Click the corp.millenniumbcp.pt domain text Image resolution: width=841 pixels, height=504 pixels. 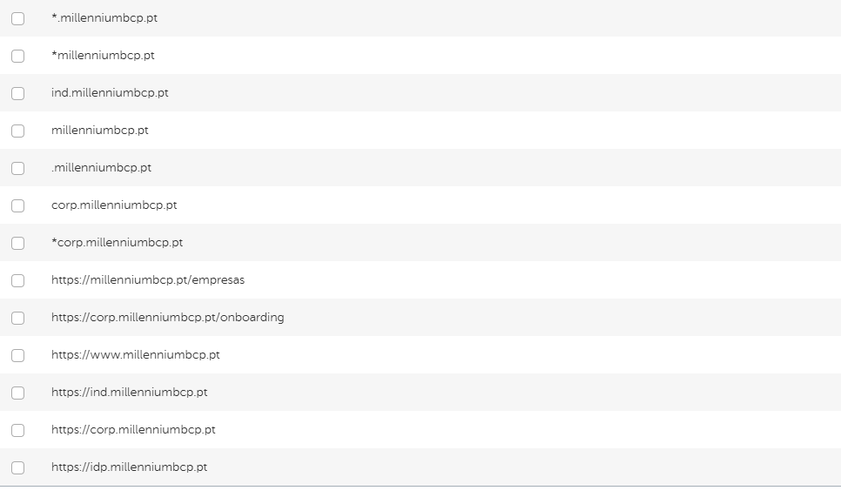pyautogui.click(x=114, y=205)
